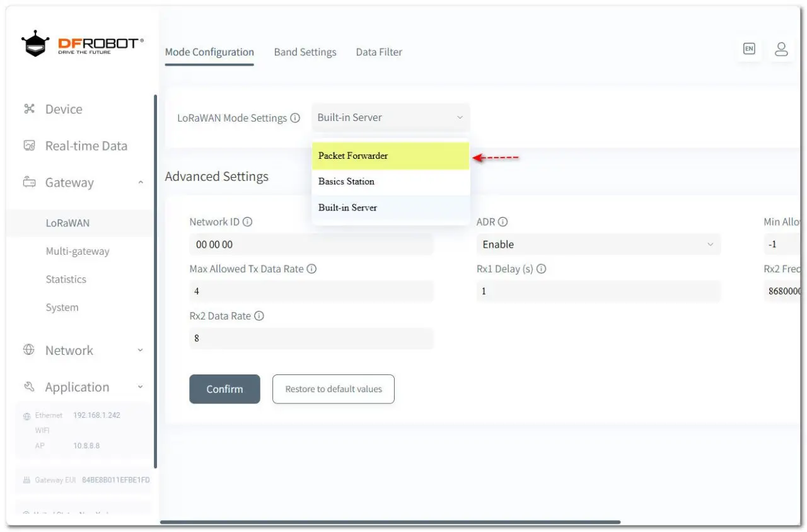The image size is (807, 532).
Task: Switch to the Band Settings tab
Action: (305, 52)
